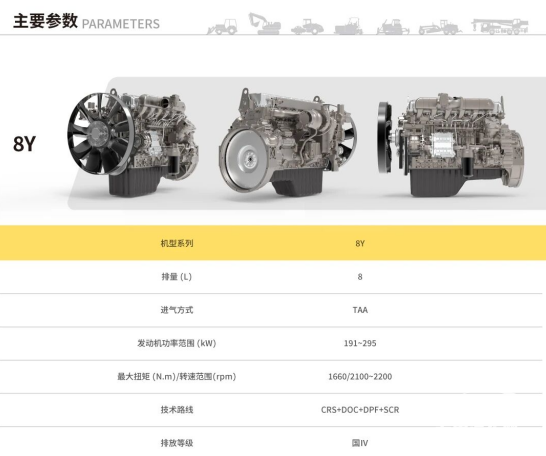The width and height of the screenshot is (546, 456).
Task: Select the CRS+DOC+DPF+SCR technology value
Action: point(360,410)
